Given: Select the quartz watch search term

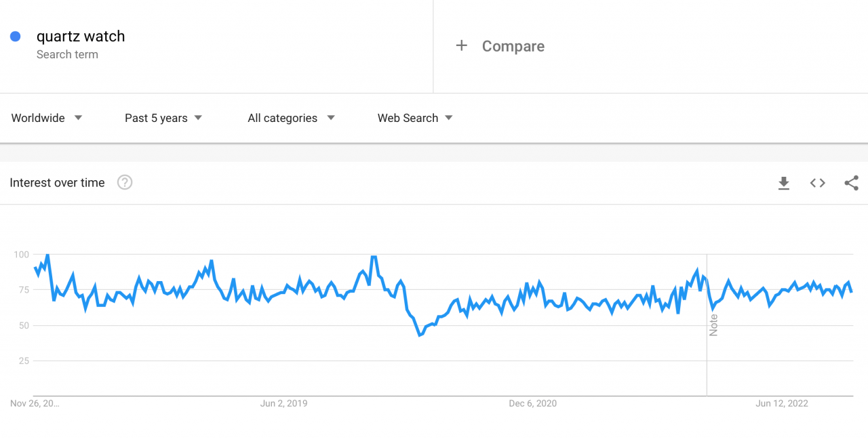Looking at the screenshot, I should coord(81,36).
